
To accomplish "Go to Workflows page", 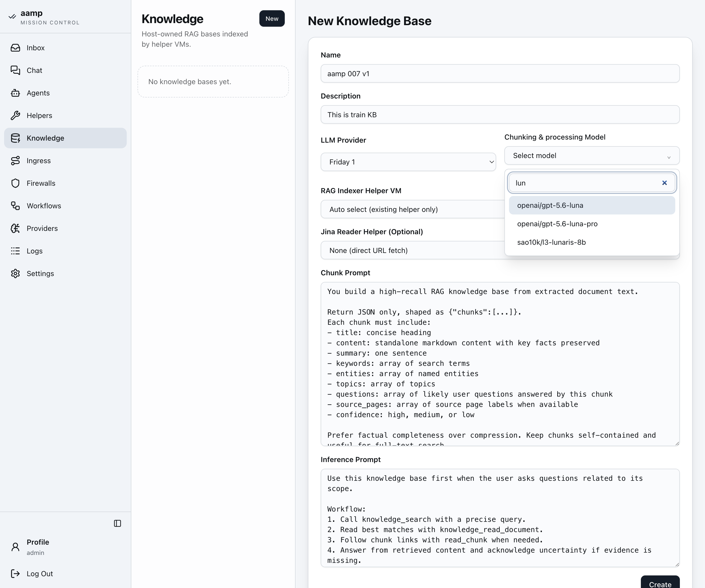I will click(65, 206).
